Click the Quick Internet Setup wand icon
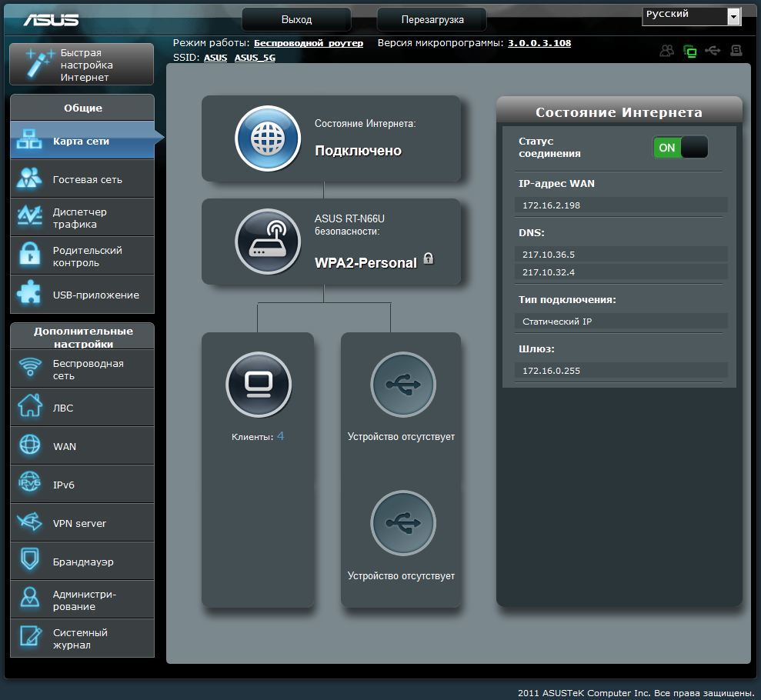Image resolution: width=761 pixels, height=700 pixels. click(38, 64)
